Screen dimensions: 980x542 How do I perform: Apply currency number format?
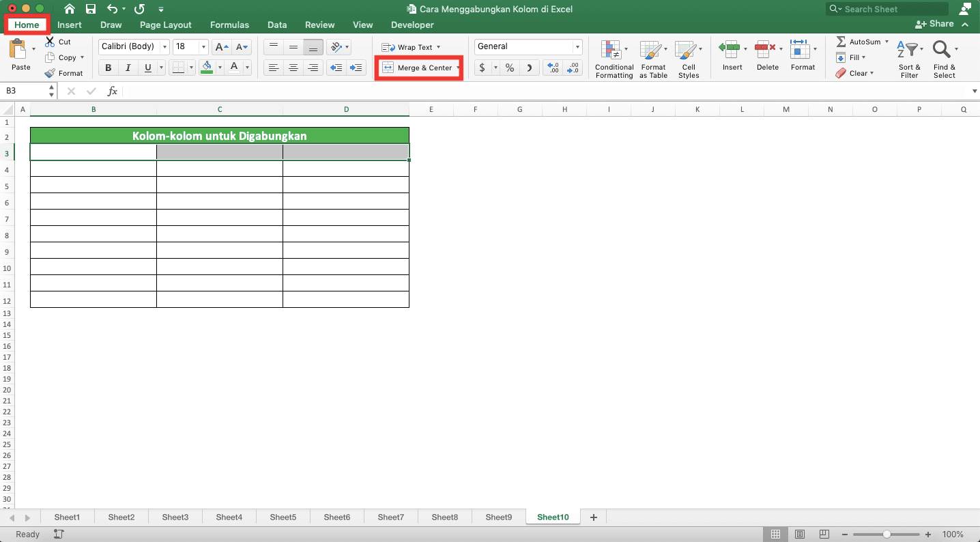click(x=482, y=68)
